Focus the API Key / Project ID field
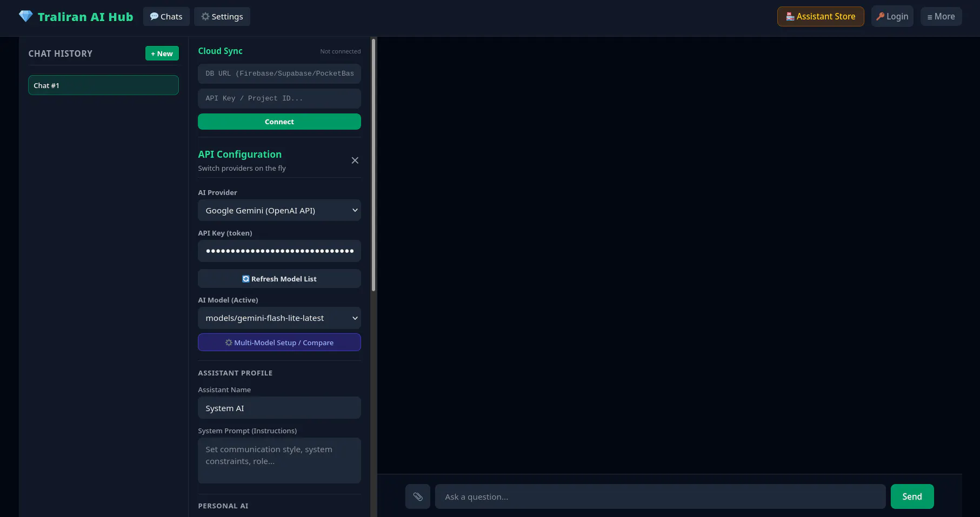Image resolution: width=980 pixels, height=517 pixels. 279,98
